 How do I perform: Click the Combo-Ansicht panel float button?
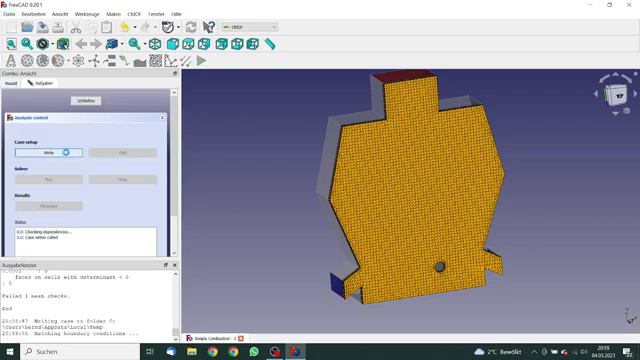point(175,73)
